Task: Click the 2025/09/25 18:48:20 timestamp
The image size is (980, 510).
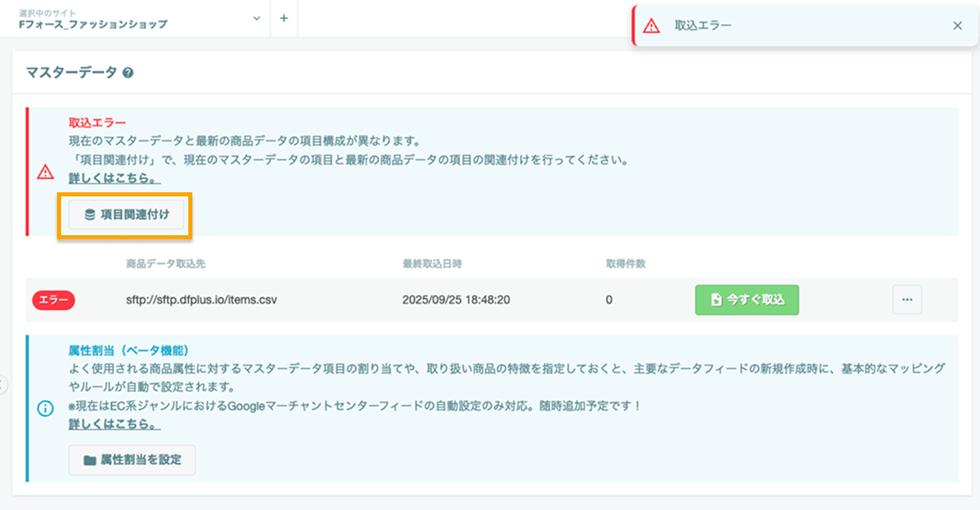Action: pyautogui.click(x=456, y=300)
